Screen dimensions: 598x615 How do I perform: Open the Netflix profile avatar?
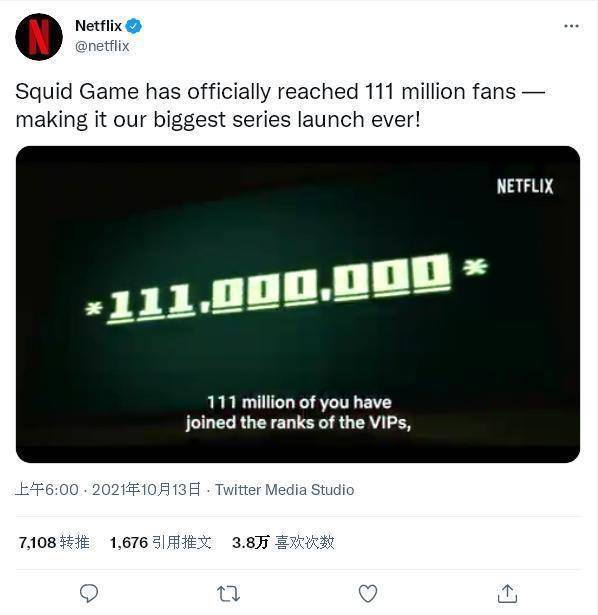(x=39, y=36)
